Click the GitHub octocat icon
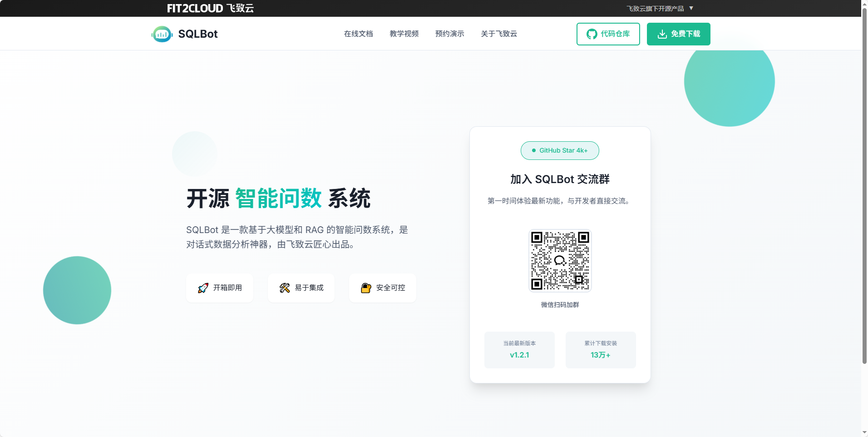The width and height of the screenshot is (868, 437). [x=592, y=34]
